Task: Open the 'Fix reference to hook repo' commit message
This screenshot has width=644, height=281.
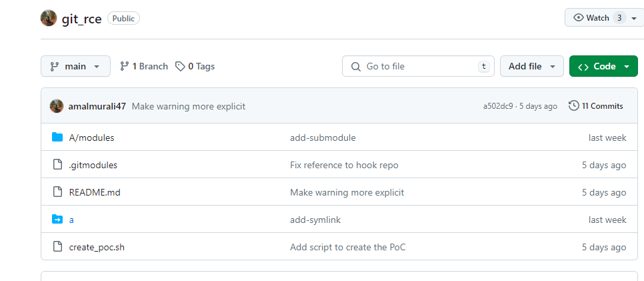Action: (344, 165)
